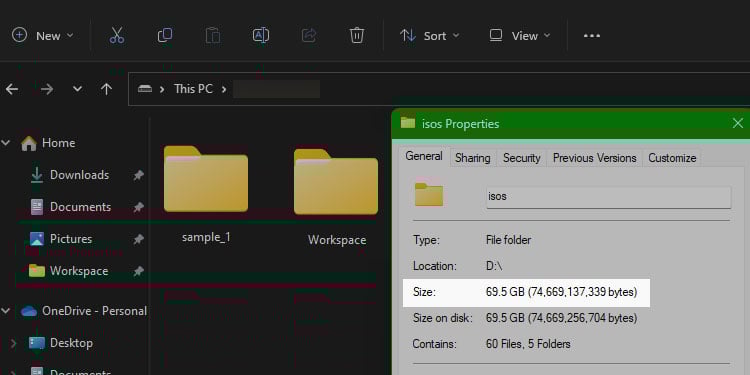Viewport: 750px width, 375px height.
Task: Show recent locations dropdown chevron
Action: click(77, 89)
